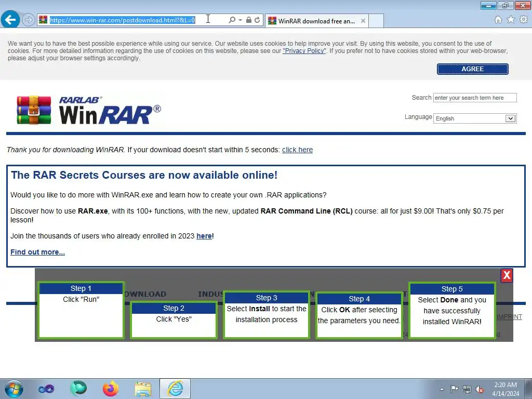The image size is (532, 399).
Task: Click into the Search term field
Action: coord(475,98)
